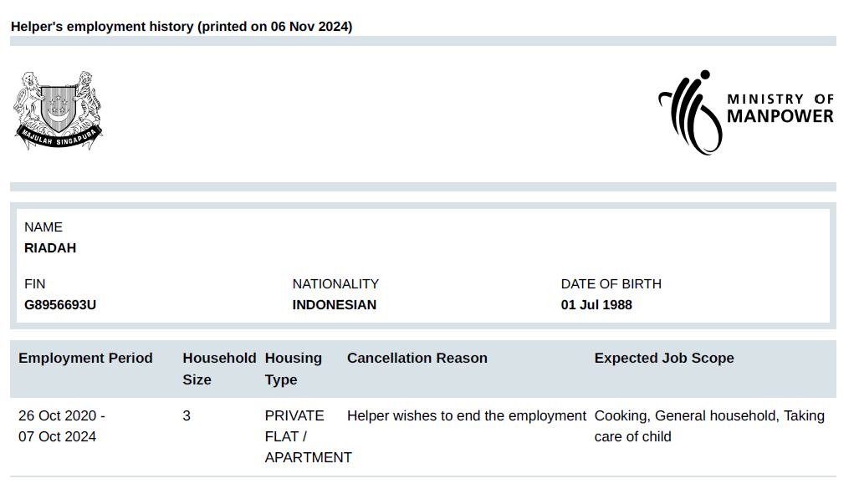Click the birth date 01 Jul 1988
Viewport: 854px width, 504px height.
(596, 305)
